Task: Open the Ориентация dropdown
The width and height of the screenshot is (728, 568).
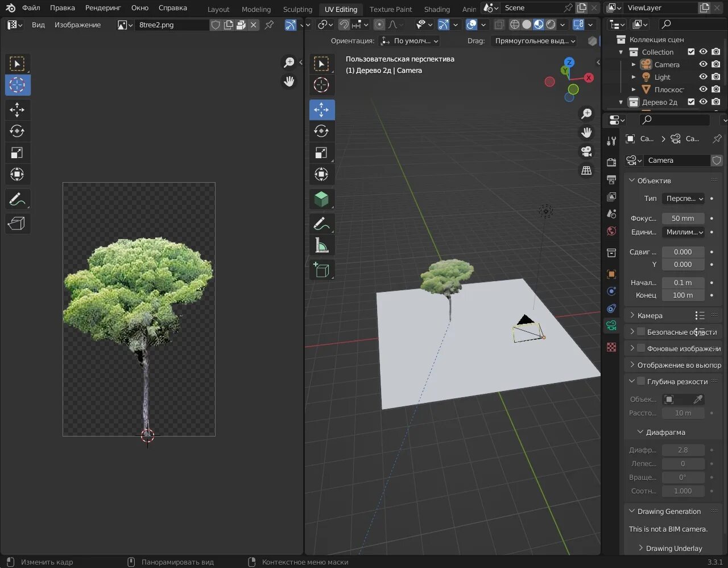Action: click(409, 41)
